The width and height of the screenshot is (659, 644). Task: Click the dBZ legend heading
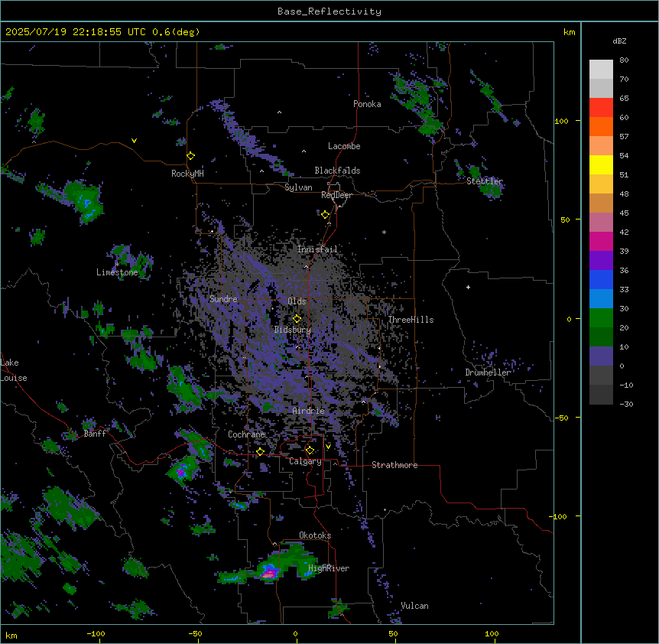[619, 41]
